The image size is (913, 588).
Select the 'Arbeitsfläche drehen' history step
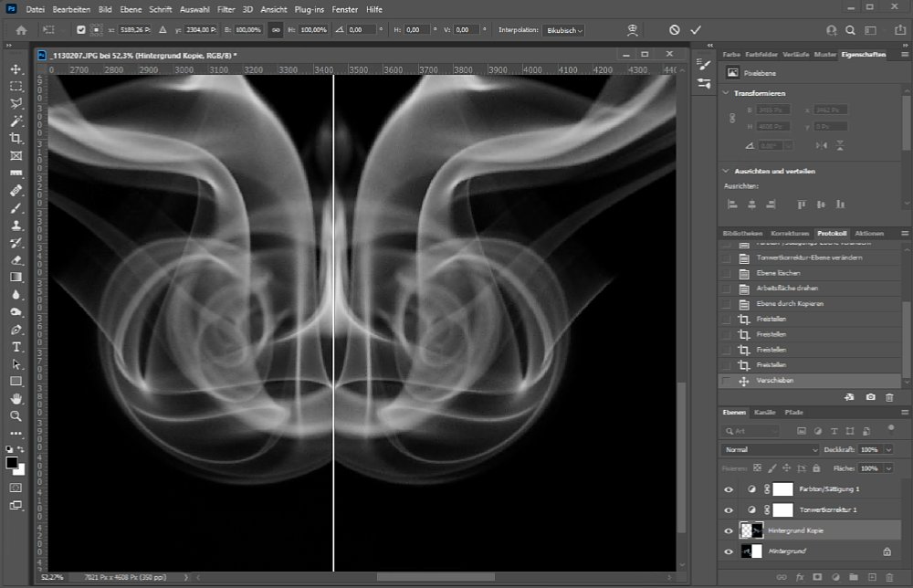point(781,288)
